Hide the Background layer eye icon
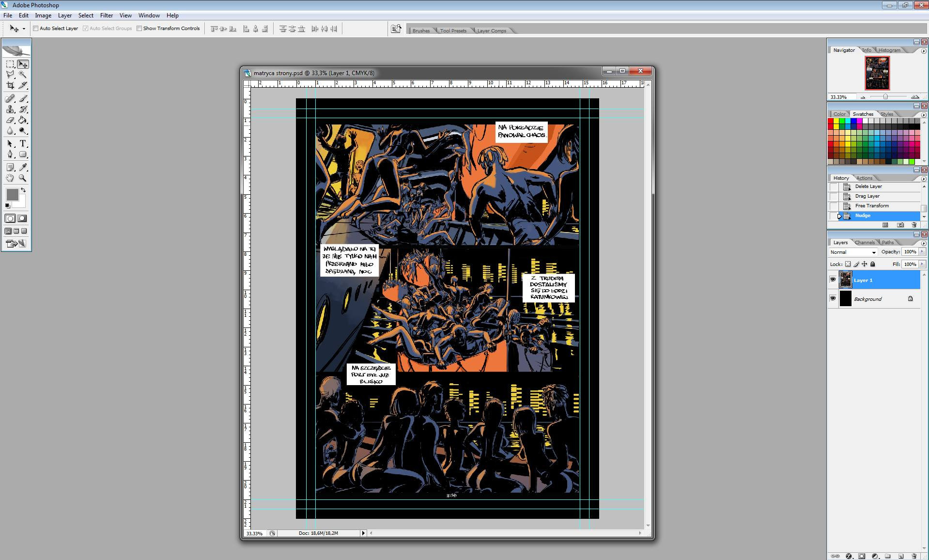 (833, 298)
